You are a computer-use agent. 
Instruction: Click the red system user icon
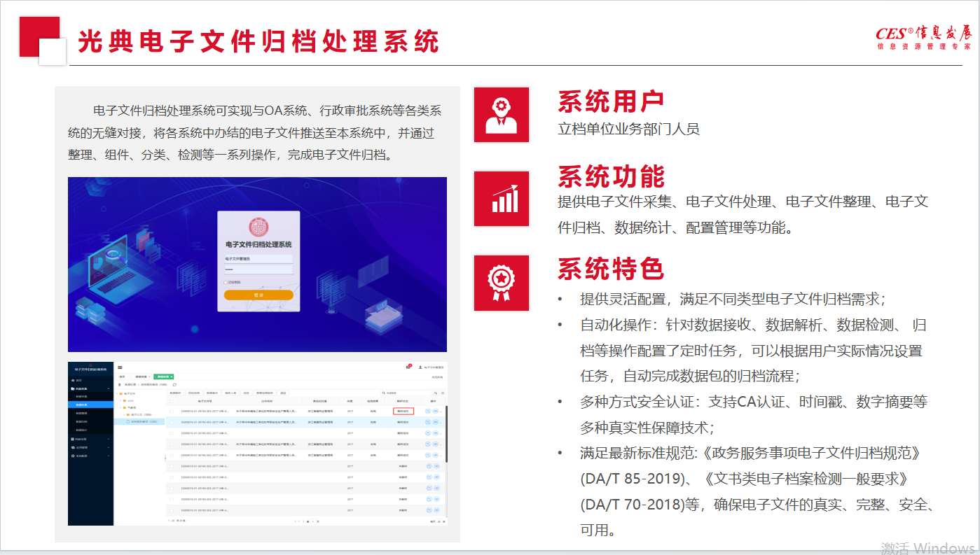pyautogui.click(x=501, y=115)
